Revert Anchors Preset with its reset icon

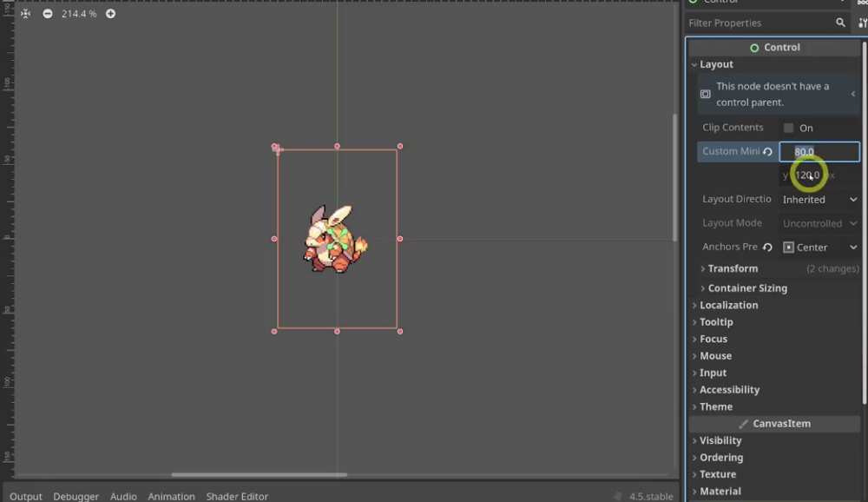[x=767, y=248]
